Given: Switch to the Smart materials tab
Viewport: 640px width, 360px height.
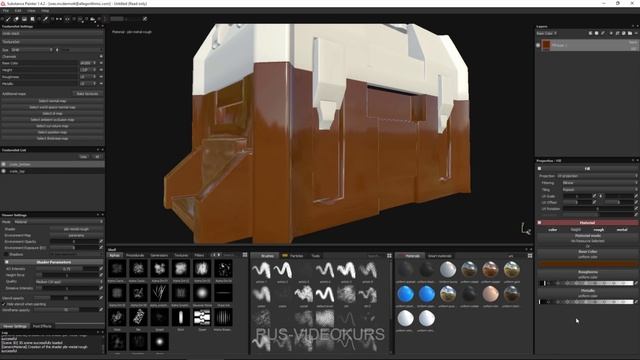Looking at the screenshot, I should click(x=440, y=256).
